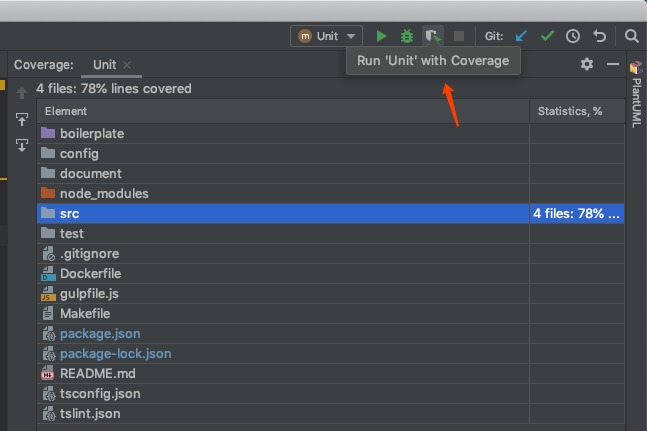Viewport: 647px width, 431px height.
Task: Select the Unit tab in Coverage
Action: coord(104,65)
